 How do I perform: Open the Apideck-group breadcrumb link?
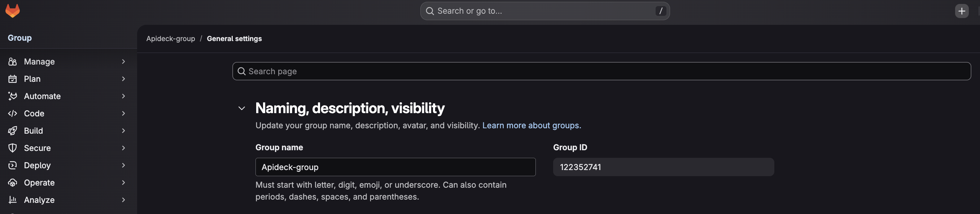(x=170, y=39)
